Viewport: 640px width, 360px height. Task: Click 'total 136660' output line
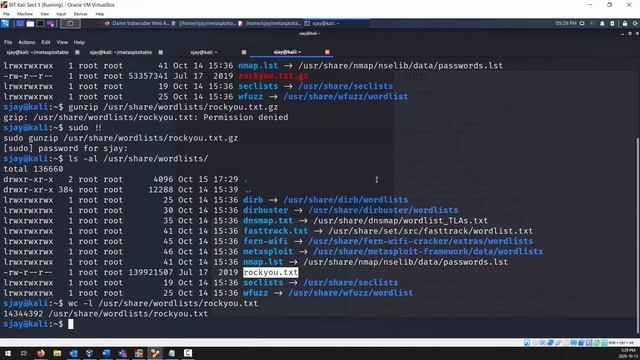[33, 169]
